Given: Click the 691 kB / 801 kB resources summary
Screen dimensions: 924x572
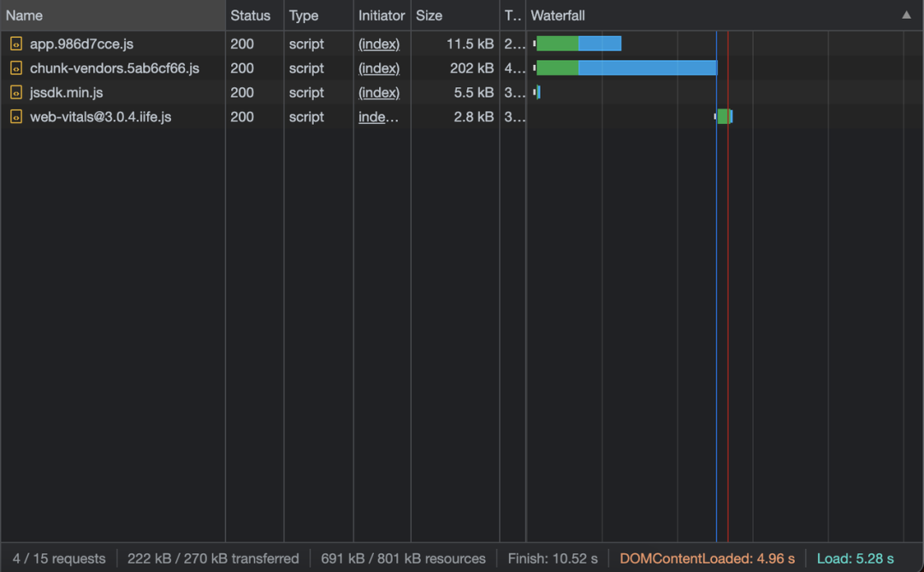Looking at the screenshot, I should tap(403, 558).
